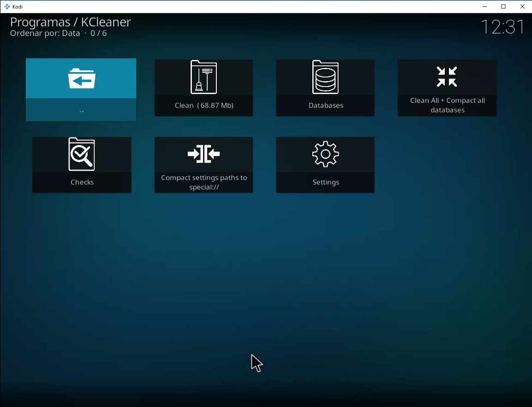
Task: Minimize the Kodi window
Action: click(484, 6)
